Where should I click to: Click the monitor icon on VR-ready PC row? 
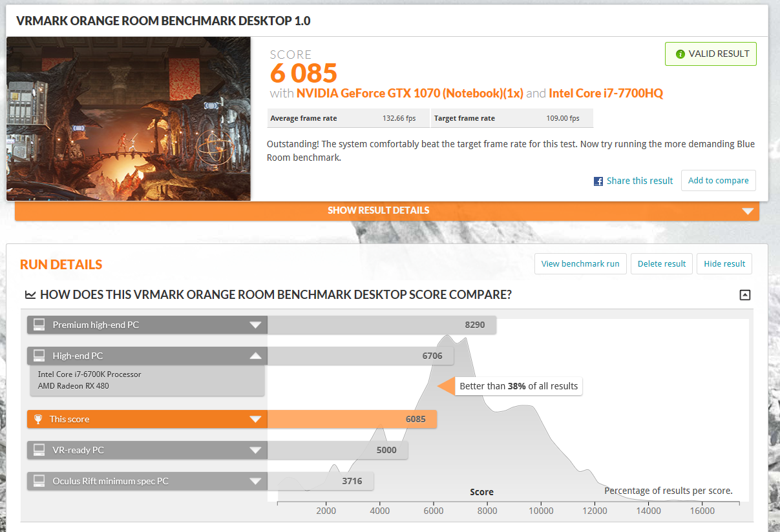39,450
